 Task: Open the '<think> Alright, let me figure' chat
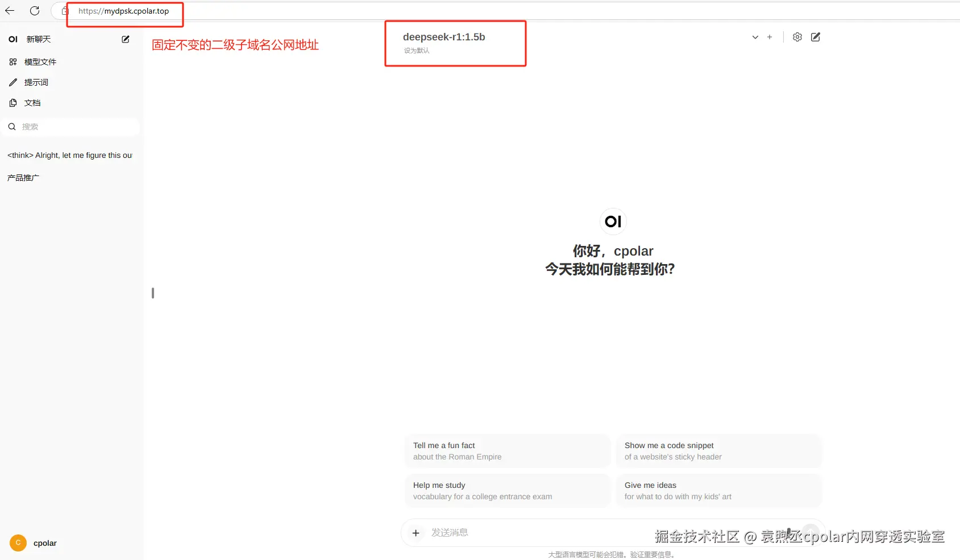point(70,155)
